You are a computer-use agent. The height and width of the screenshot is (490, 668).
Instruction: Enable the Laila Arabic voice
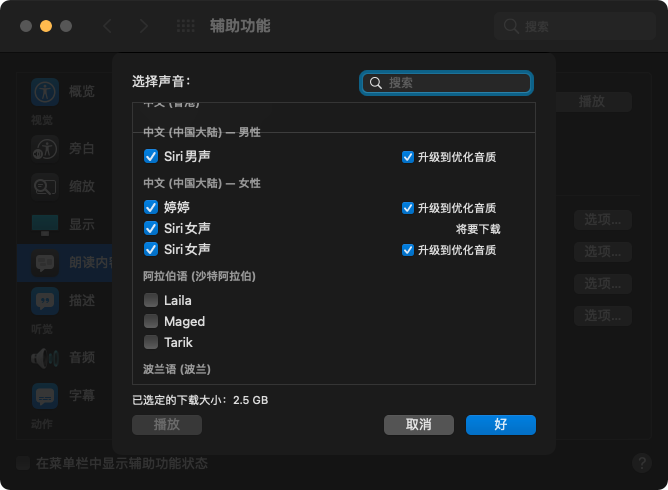[x=151, y=300]
